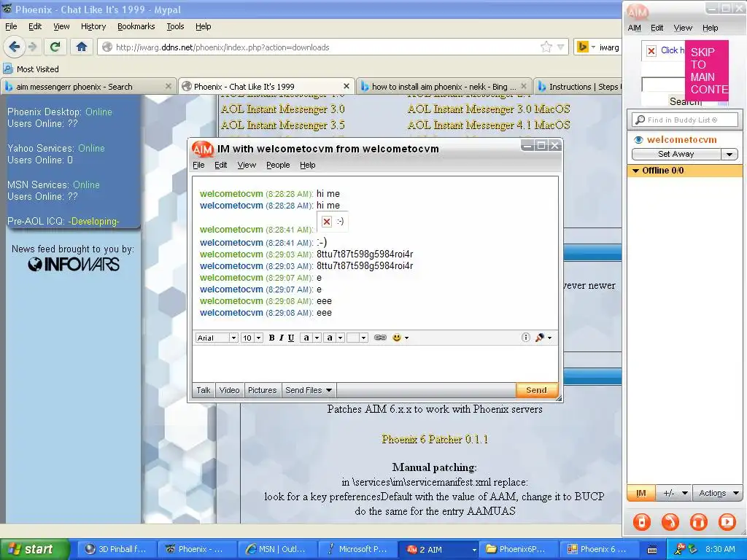
Task: Click the headphones music icon in the AIM bottom bar
Action: click(699, 522)
